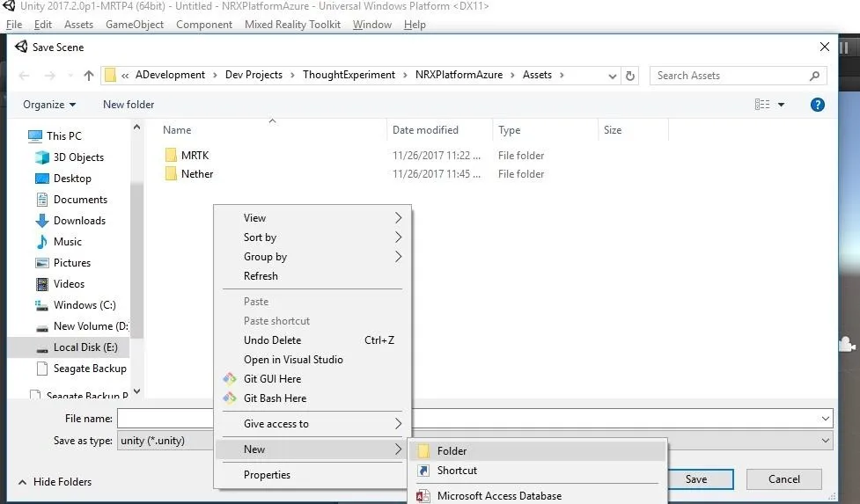This screenshot has height=504, width=860.
Task: Change view layout icon
Action: (x=762, y=105)
